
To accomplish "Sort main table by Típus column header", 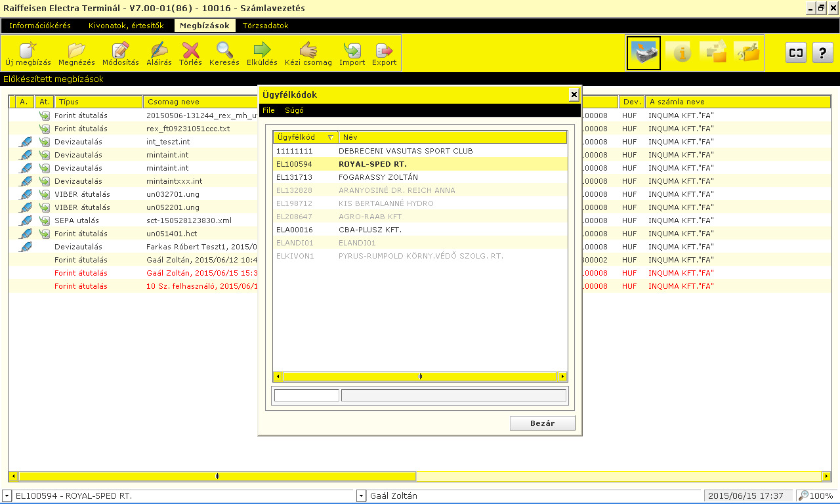I will pyautogui.click(x=98, y=102).
